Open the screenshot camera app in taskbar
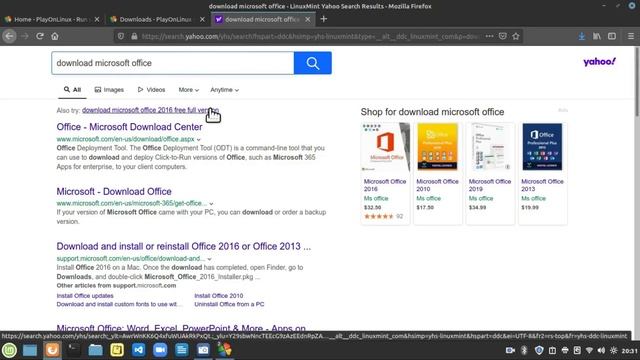The image size is (640, 360). coord(203,350)
